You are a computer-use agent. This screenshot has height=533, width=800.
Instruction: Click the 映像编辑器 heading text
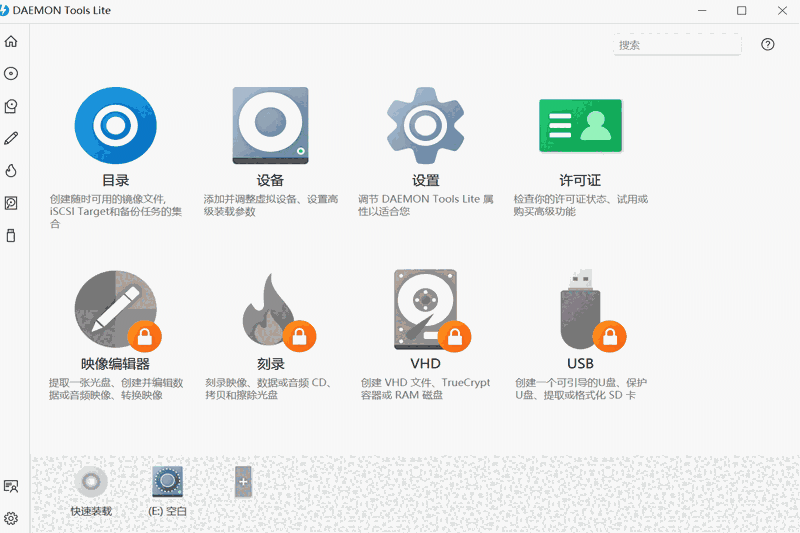click(x=115, y=364)
